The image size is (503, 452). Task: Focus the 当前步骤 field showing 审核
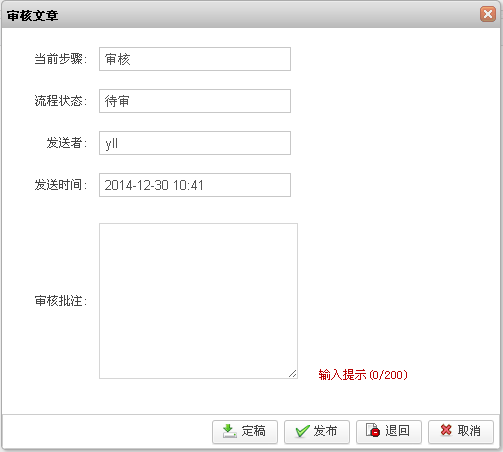pos(195,59)
